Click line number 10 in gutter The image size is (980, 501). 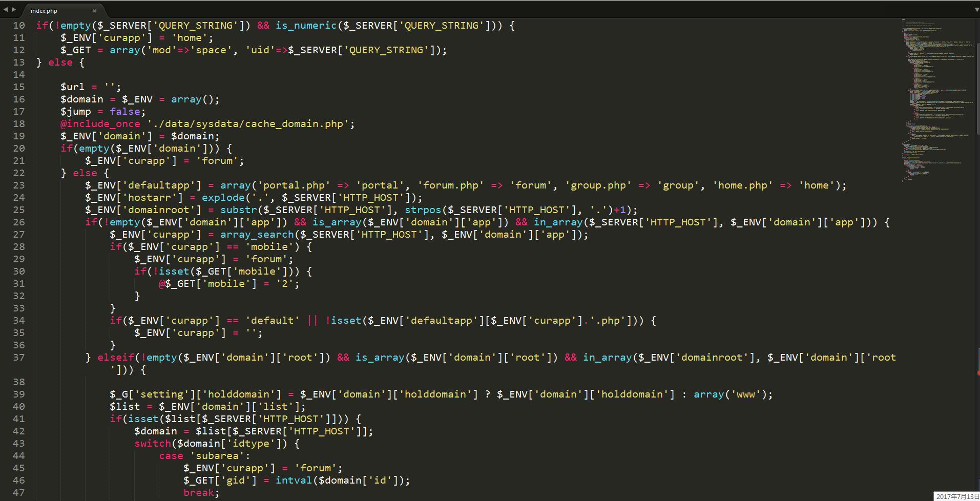click(19, 26)
